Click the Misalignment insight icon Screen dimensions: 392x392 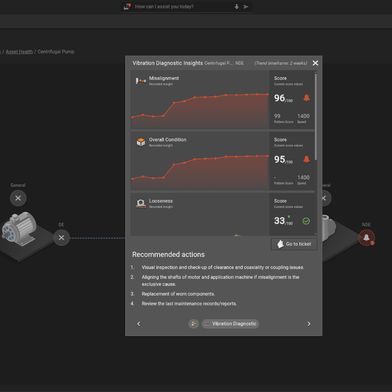[x=141, y=81]
